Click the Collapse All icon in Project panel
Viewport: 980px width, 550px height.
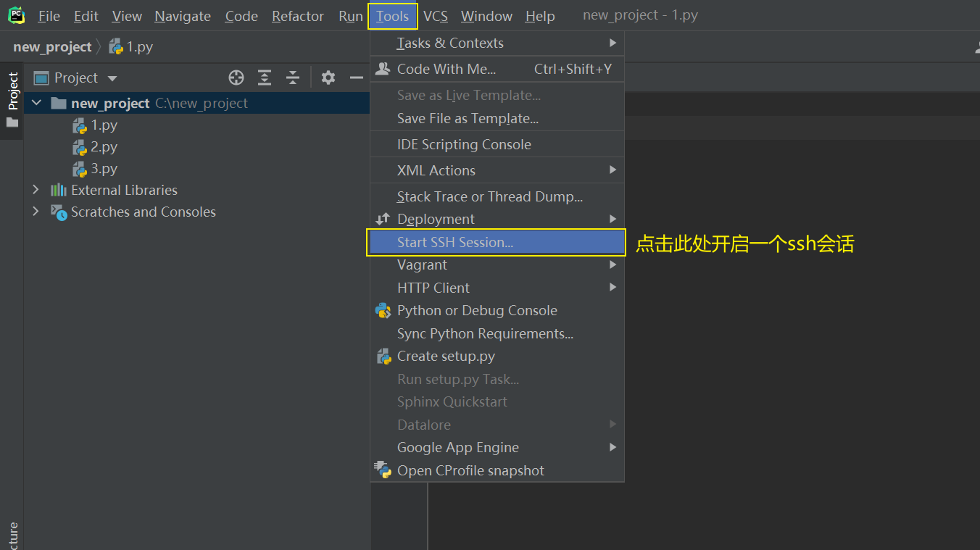point(292,78)
